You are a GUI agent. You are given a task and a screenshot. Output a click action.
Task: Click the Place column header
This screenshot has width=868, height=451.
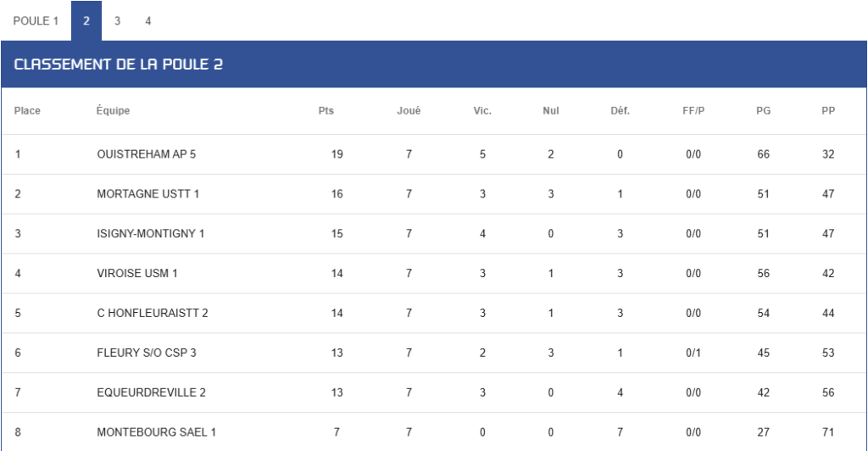27,111
